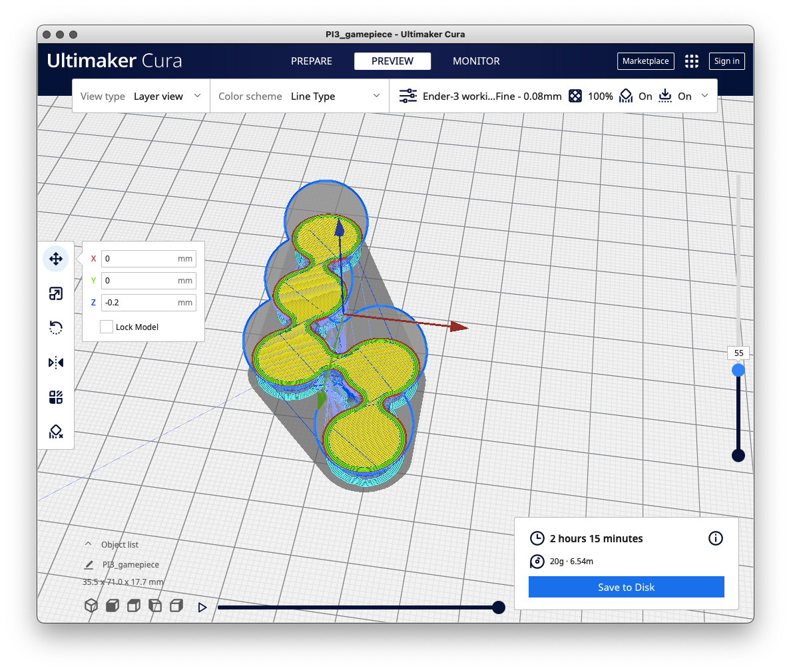Open the Ultimaker apps grid icon
The width and height of the screenshot is (791, 672).
(692, 61)
